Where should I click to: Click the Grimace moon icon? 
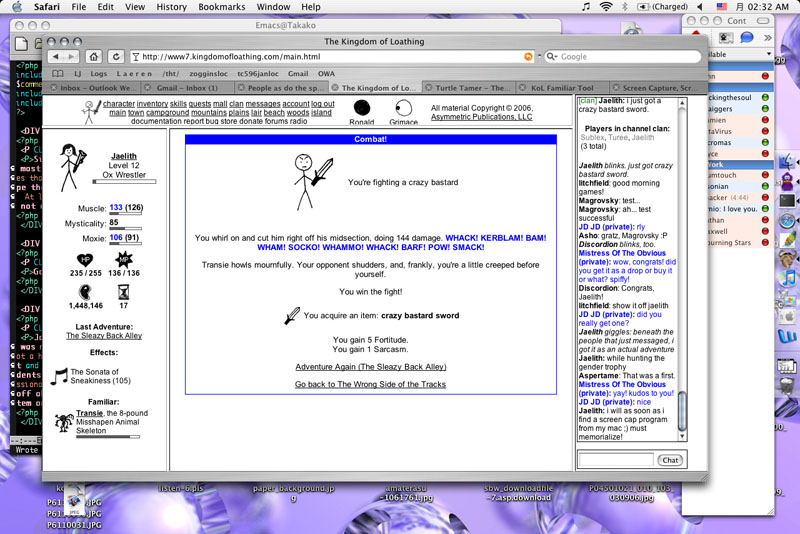click(403, 108)
